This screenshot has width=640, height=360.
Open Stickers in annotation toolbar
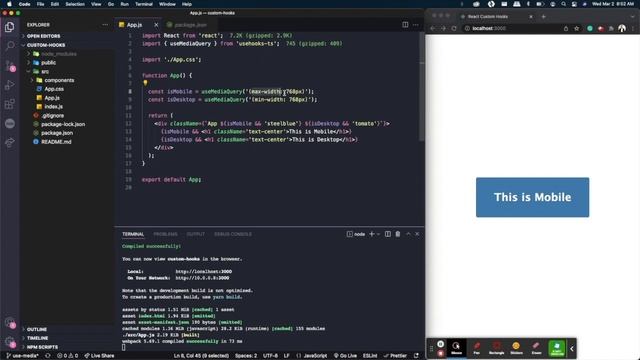(516, 348)
